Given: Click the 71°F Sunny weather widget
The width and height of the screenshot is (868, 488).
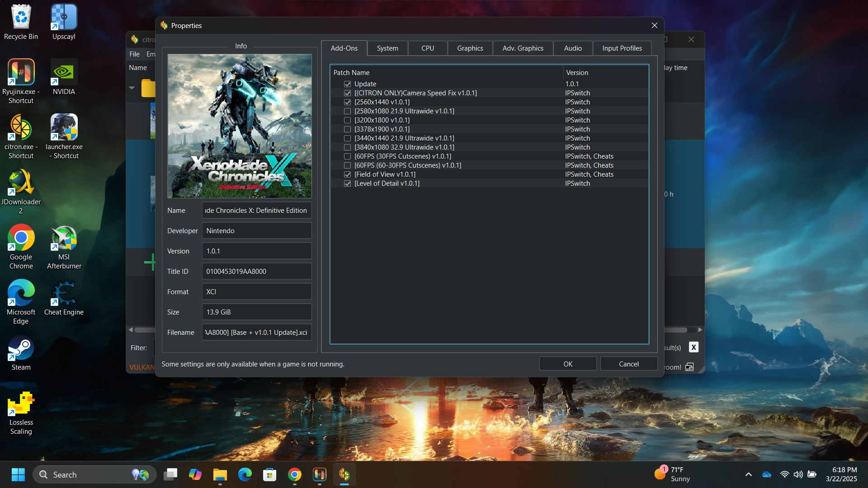Looking at the screenshot, I should 672,474.
